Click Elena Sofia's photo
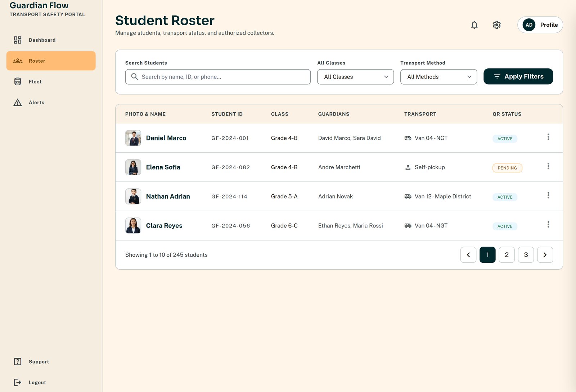Image resolution: width=576 pixels, height=392 pixels. point(133,167)
